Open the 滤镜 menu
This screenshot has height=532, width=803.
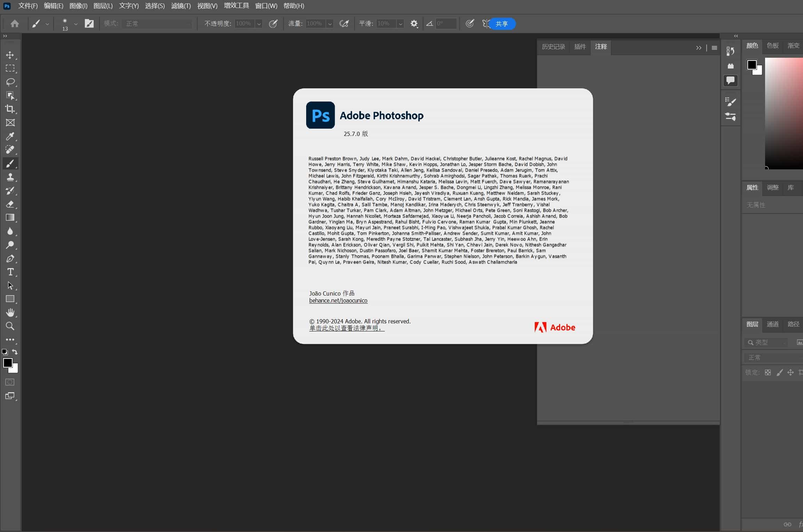coord(180,6)
